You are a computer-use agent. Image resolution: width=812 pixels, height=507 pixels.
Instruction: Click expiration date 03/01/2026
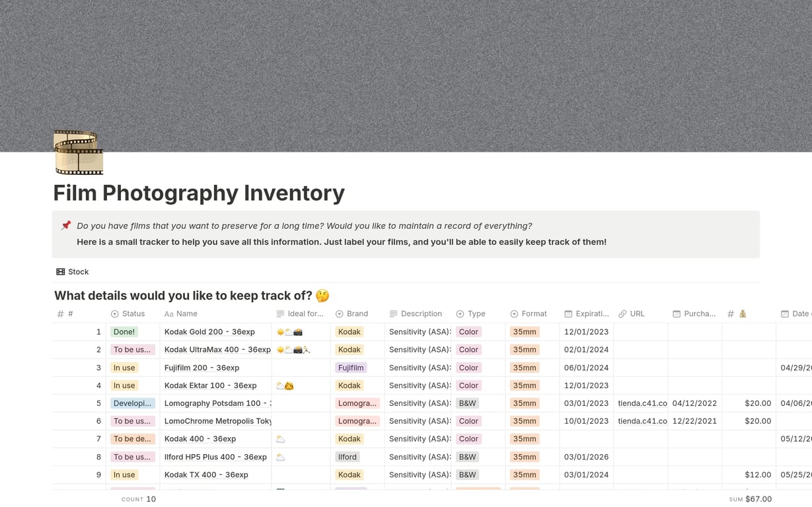(x=586, y=457)
